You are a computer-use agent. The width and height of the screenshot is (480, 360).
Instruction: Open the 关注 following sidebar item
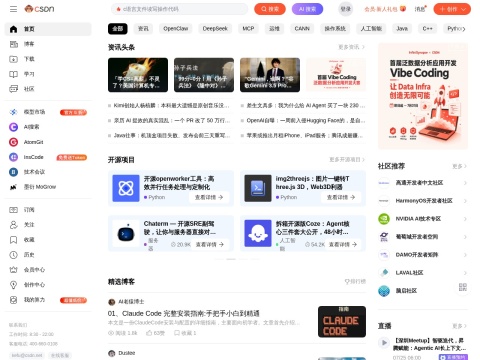click(48, 225)
